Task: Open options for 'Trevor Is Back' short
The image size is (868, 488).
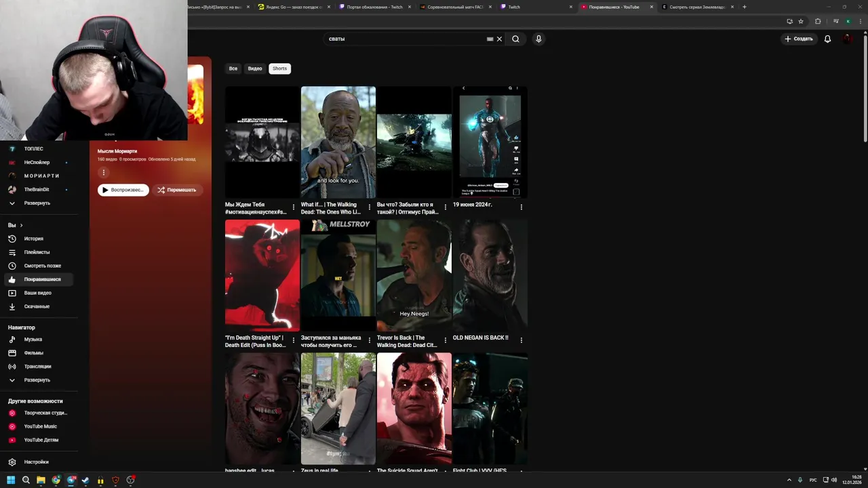Action: (446, 340)
